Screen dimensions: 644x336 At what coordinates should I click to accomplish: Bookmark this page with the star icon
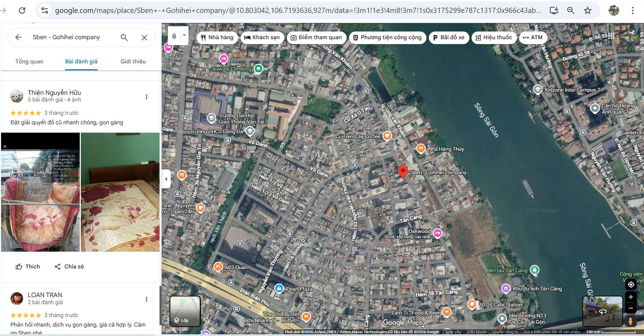[x=588, y=10]
